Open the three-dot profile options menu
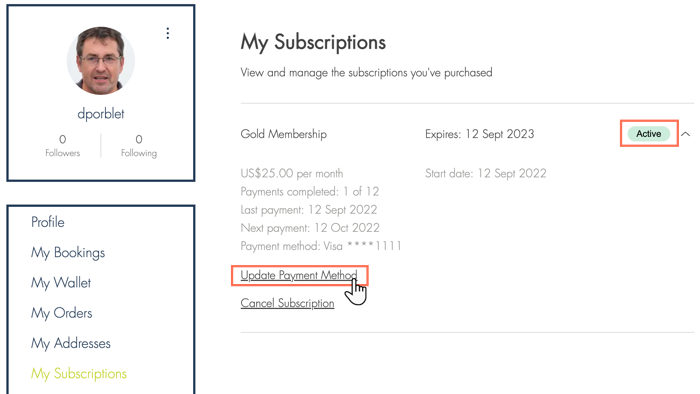 click(168, 33)
